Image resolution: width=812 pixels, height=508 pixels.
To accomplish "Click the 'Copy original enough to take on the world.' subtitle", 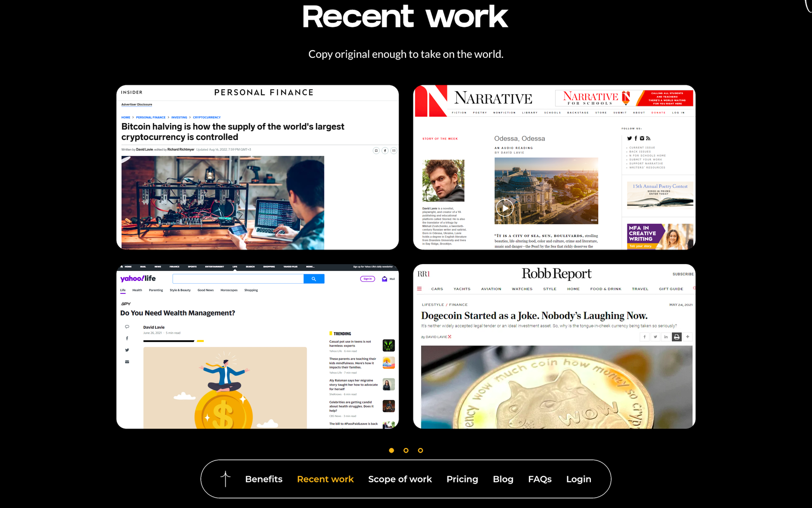I will click(x=406, y=54).
